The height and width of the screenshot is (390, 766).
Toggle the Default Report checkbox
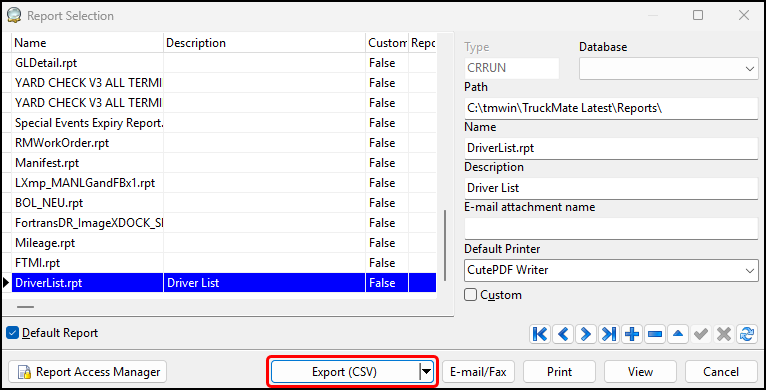(13, 333)
